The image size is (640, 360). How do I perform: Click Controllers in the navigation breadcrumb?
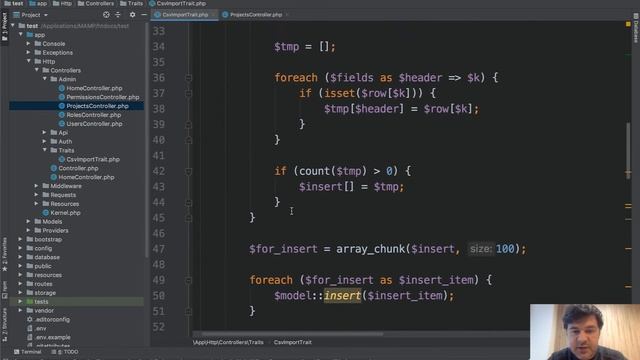[96, 4]
